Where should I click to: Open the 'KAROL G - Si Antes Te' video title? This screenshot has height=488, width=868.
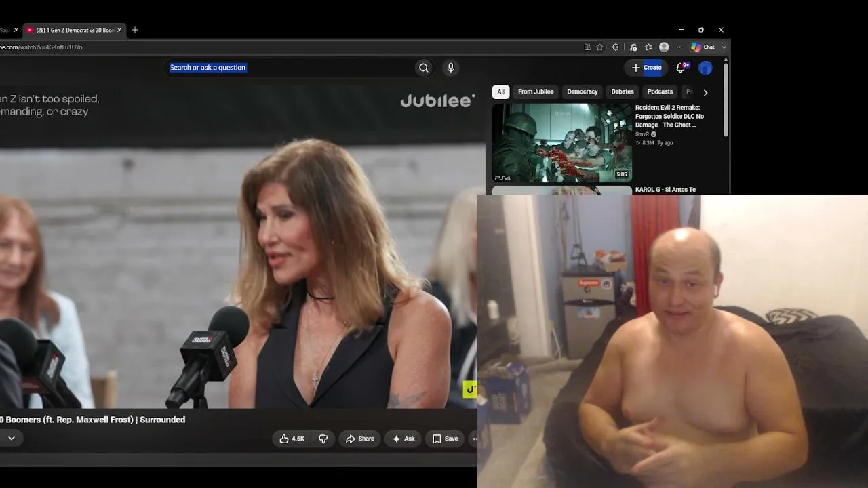pos(665,190)
